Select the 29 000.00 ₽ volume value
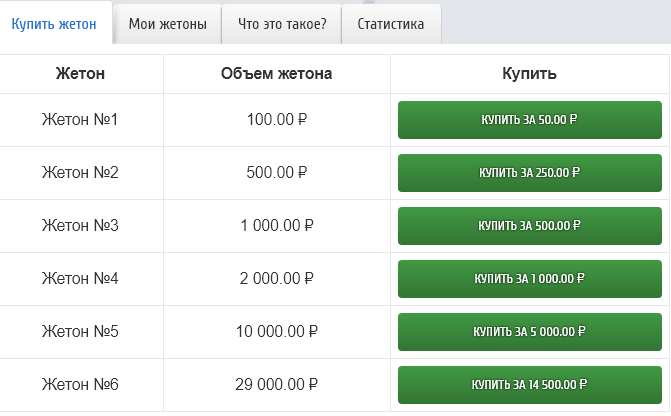The height and width of the screenshot is (416, 671). click(276, 385)
